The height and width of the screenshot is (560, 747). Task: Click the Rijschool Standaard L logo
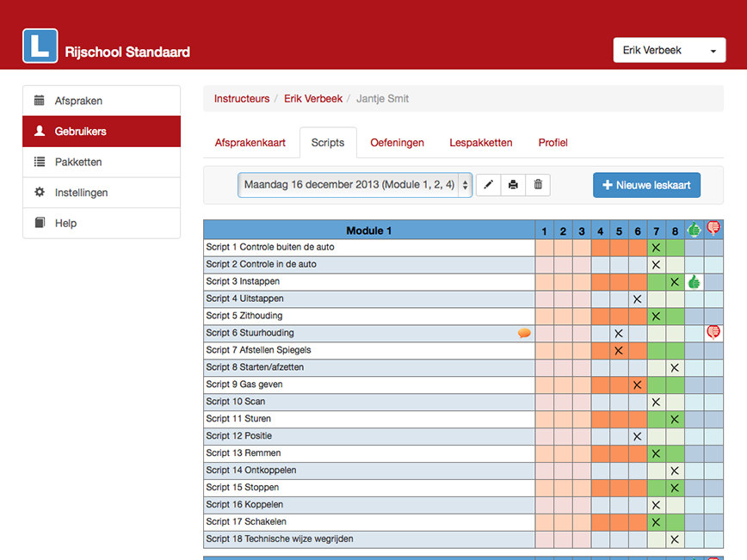pos(40,46)
